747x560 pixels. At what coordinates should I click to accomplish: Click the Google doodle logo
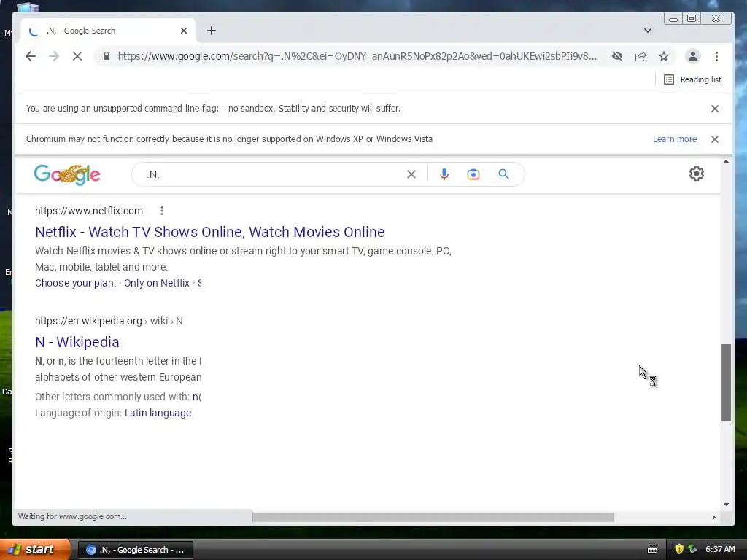pyautogui.click(x=67, y=175)
